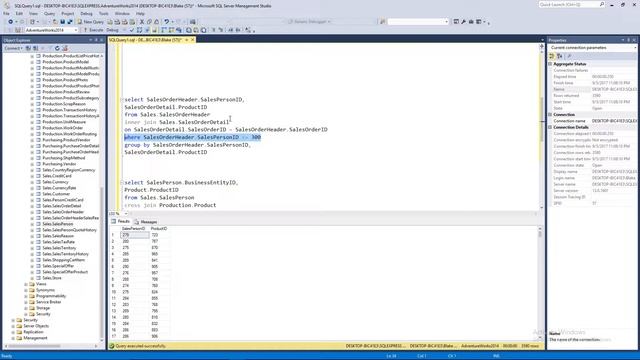Click the highlighted where clause line in editor
The height and width of the screenshot is (360, 640).
click(x=192, y=137)
